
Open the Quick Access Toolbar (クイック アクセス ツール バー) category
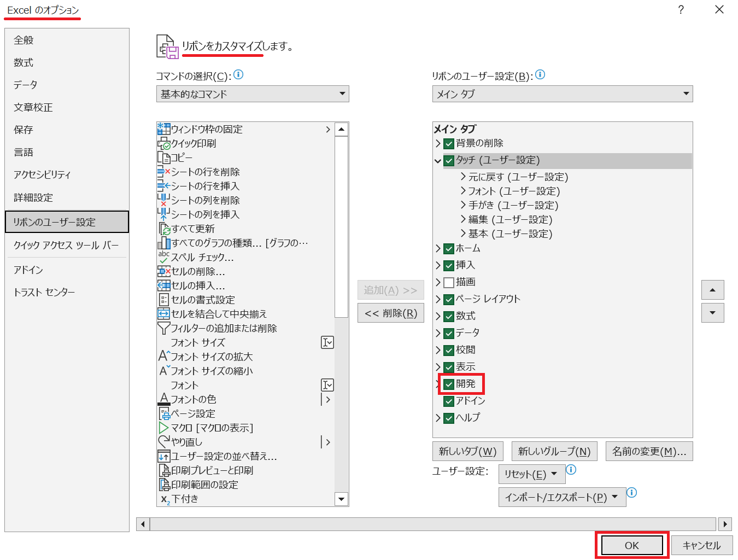click(x=66, y=245)
